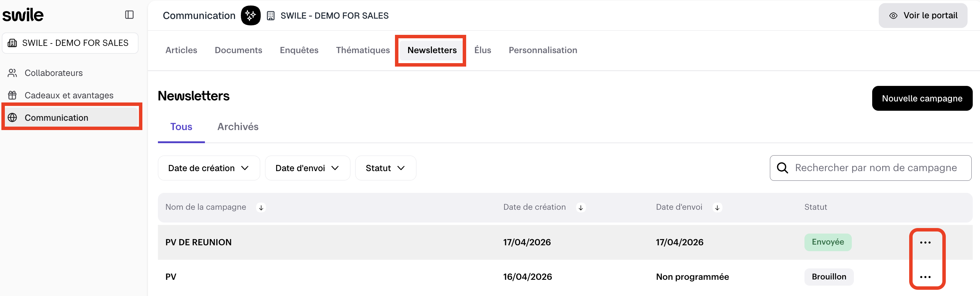The image size is (980, 296).
Task: Sort by Date de création column arrow
Action: tap(581, 207)
